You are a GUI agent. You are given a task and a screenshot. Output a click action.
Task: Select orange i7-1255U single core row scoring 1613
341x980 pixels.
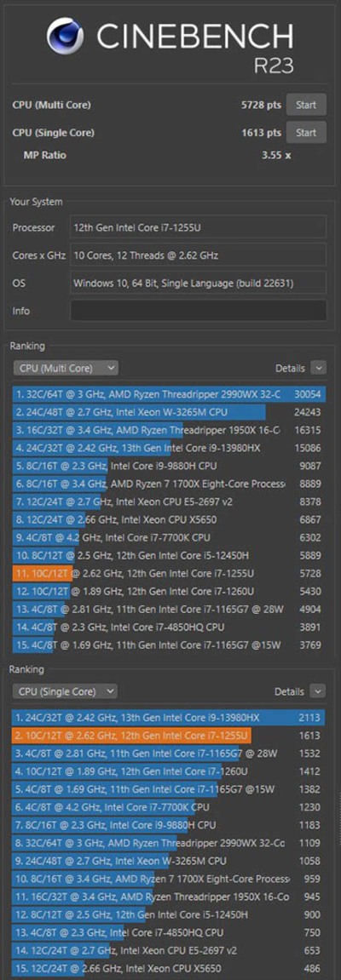click(x=170, y=735)
